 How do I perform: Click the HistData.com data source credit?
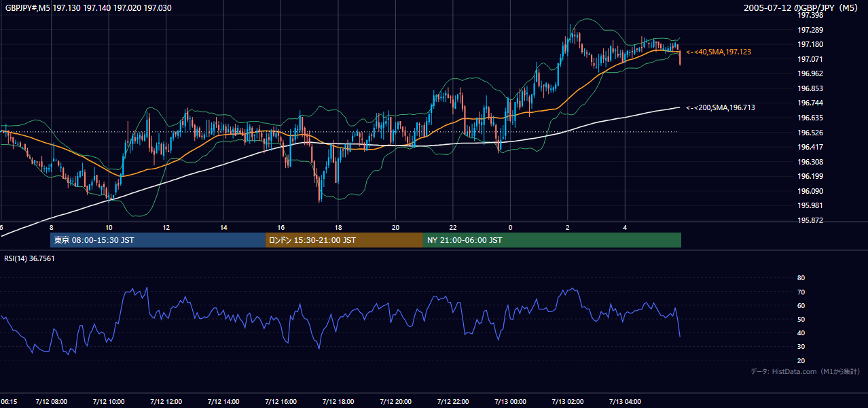(806, 371)
